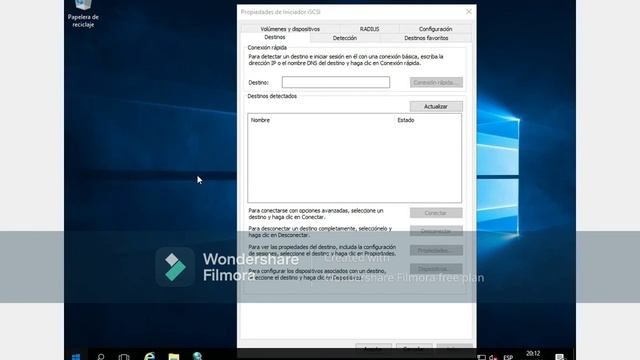The height and width of the screenshot is (360, 640).
Task: Click the Dispositivos button
Action: click(x=436, y=269)
